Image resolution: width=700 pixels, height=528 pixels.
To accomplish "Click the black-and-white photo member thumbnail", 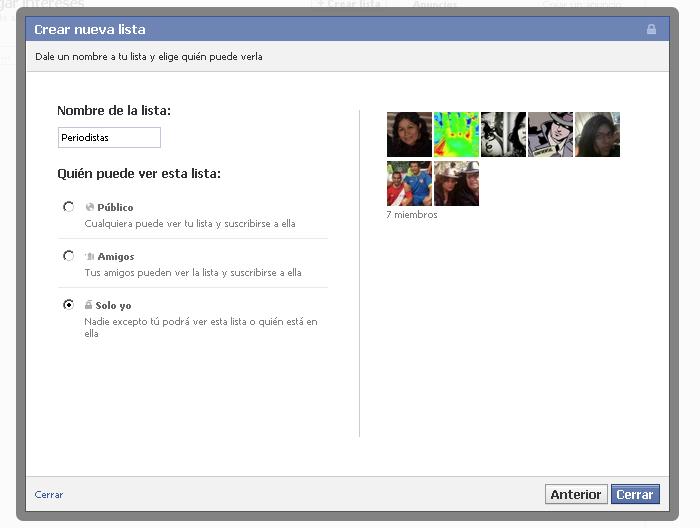I will pyautogui.click(x=503, y=134).
